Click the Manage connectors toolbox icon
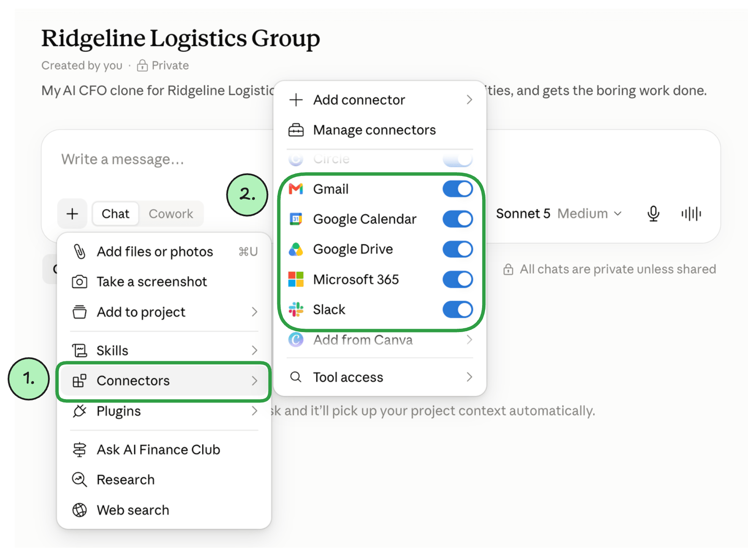The image size is (756, 556). click(296, 130)
